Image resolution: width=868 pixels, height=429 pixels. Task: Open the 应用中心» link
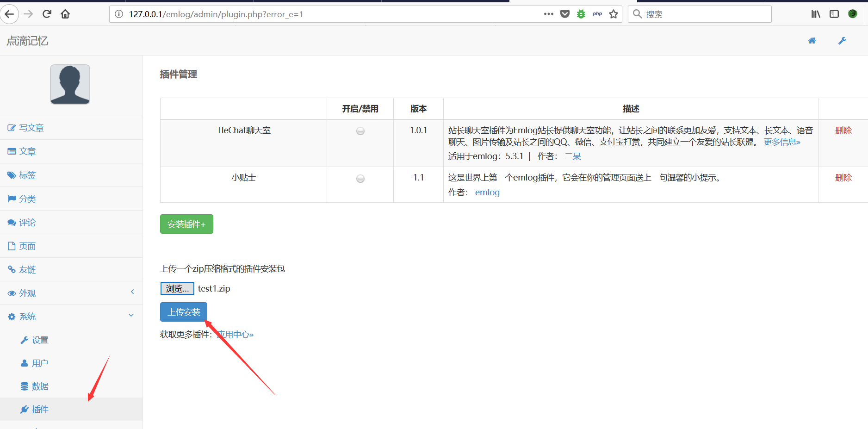[x=235, y=334]
